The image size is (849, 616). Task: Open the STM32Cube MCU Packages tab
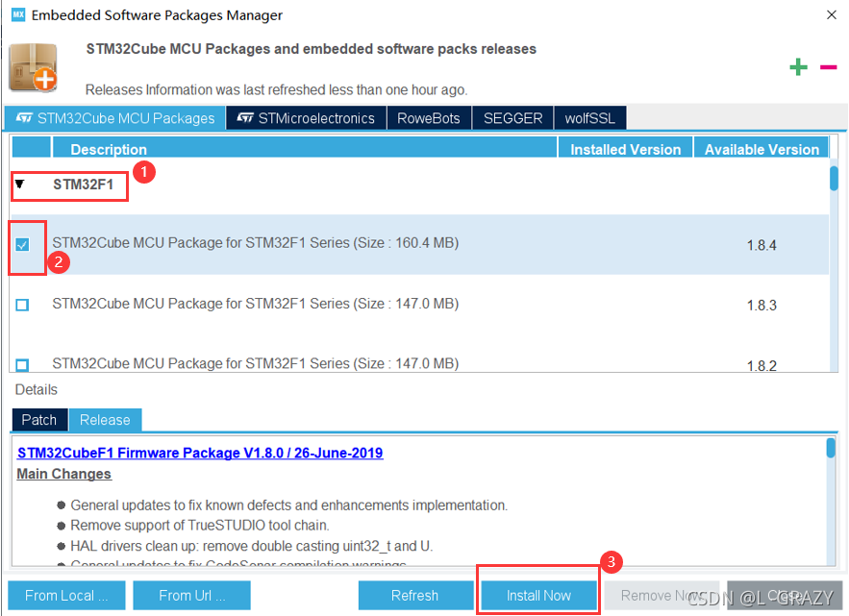point(115,118)
